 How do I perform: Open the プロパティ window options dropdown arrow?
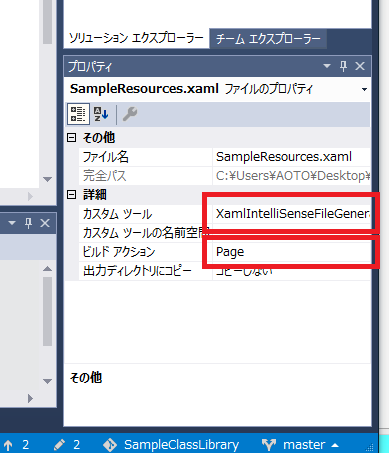coord(327,66)
